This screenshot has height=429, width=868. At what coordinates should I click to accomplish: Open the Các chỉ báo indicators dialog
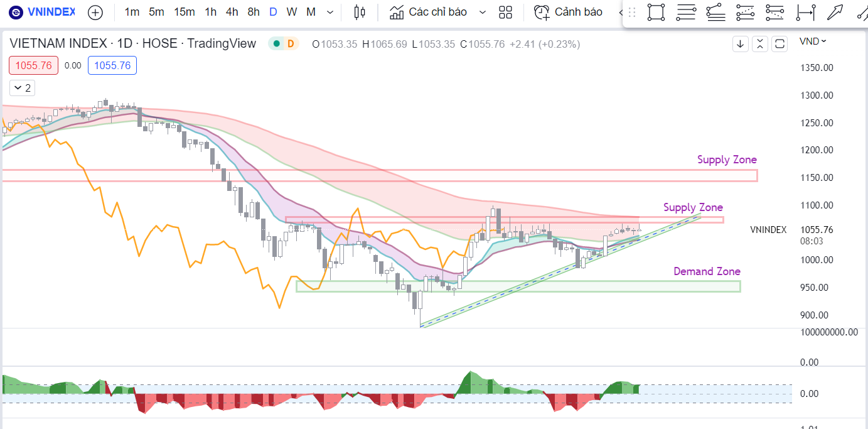pyautogui.click(x=428, y=12)
